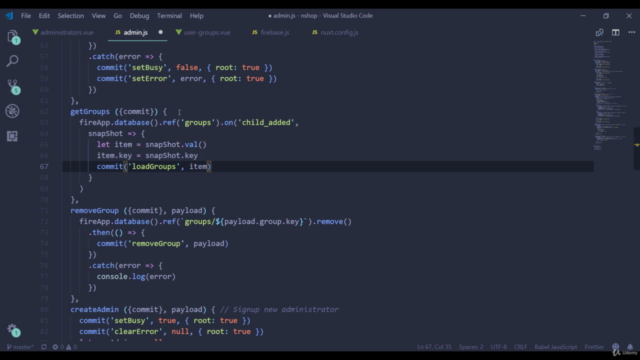
Task: Open errors and warnings count in status bar
Action: tap(64, 347)
